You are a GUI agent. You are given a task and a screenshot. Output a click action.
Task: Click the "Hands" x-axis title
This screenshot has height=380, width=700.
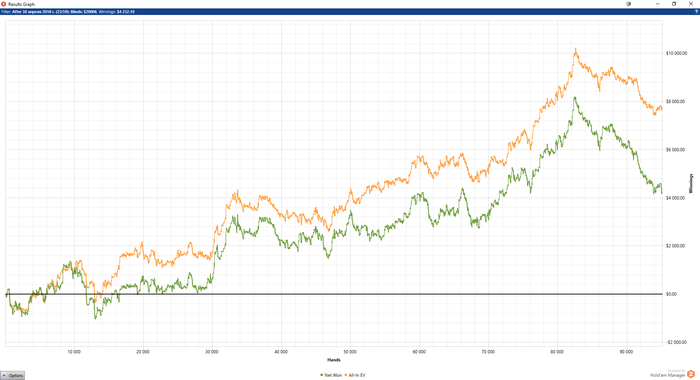click(333, 360)
